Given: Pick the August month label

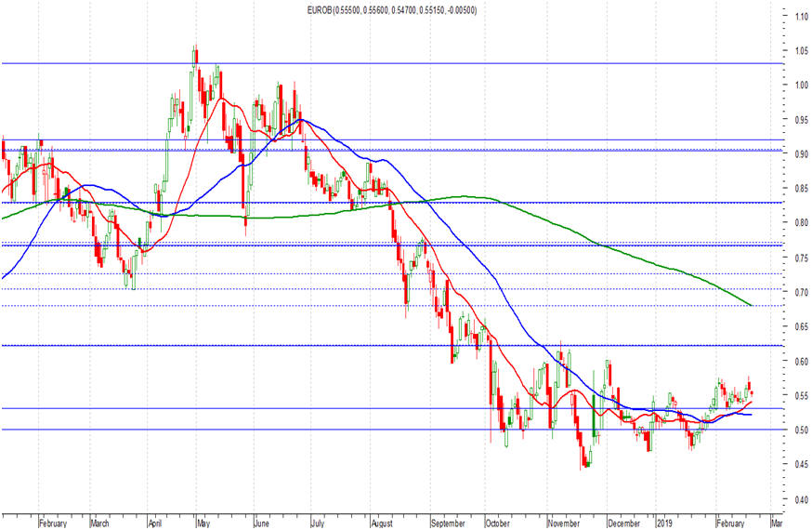Looking at the screenshot, I should [382, 523].
